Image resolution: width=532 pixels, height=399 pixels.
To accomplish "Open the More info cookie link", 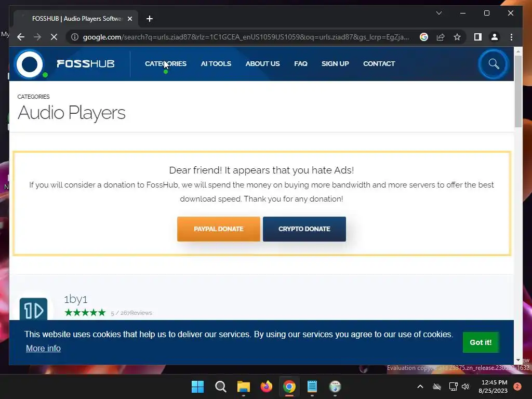I will (x=43, y=349).
